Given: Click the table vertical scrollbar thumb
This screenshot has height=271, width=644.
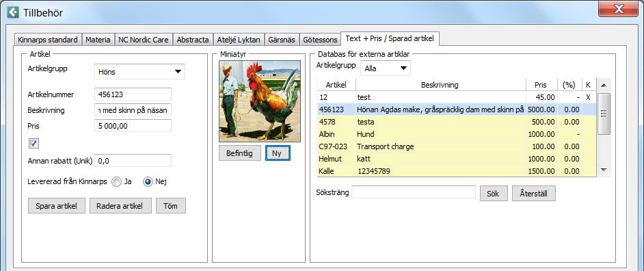Looking at the screenshot, I should (604, 114).
